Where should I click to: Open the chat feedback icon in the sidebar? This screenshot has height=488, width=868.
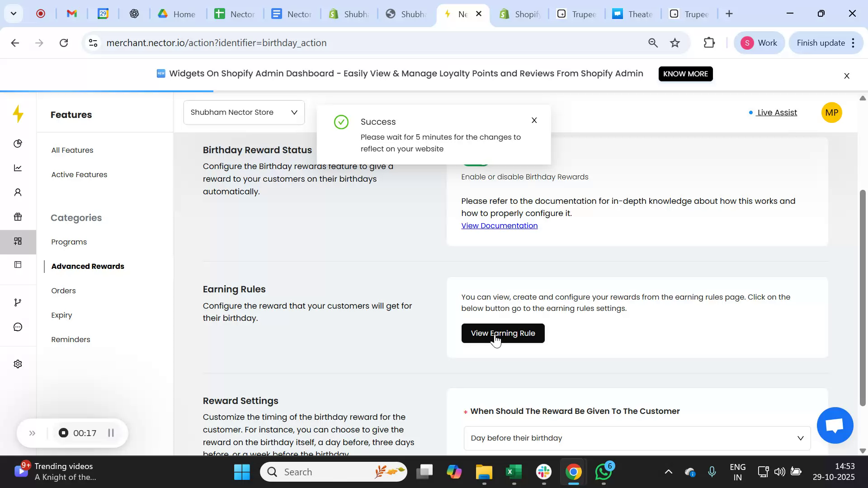[x=18, y=327]
